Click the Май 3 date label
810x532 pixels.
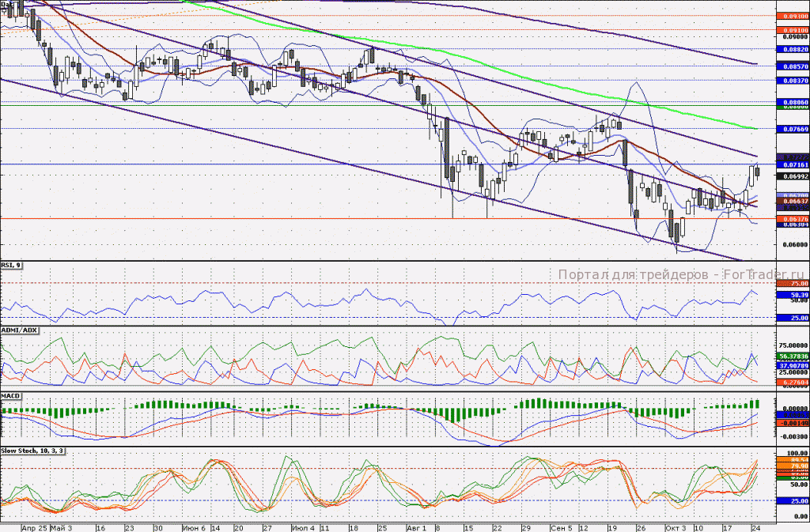62,528
